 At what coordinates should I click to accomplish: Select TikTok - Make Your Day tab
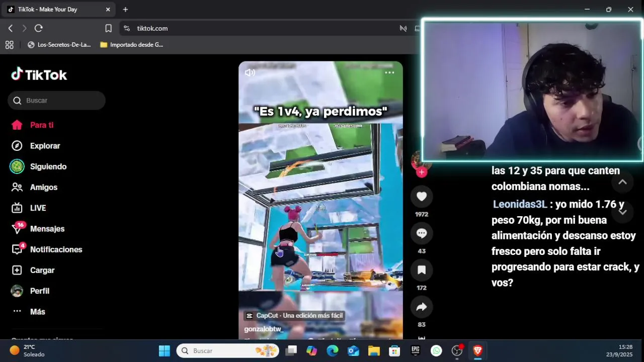click(59, 10)
